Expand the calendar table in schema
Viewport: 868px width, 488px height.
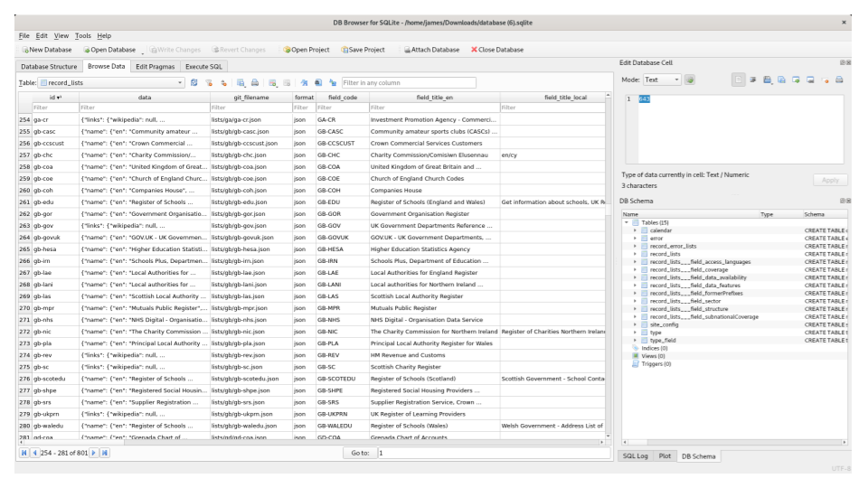635,230
